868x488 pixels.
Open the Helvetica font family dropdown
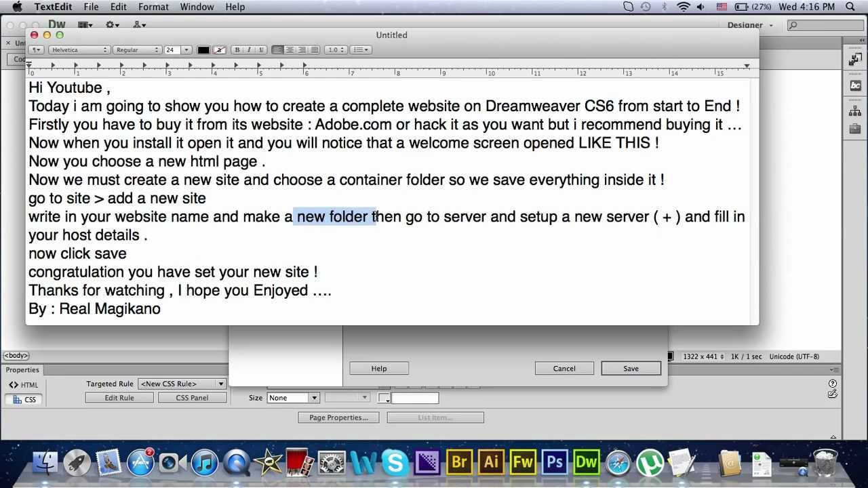79,49
